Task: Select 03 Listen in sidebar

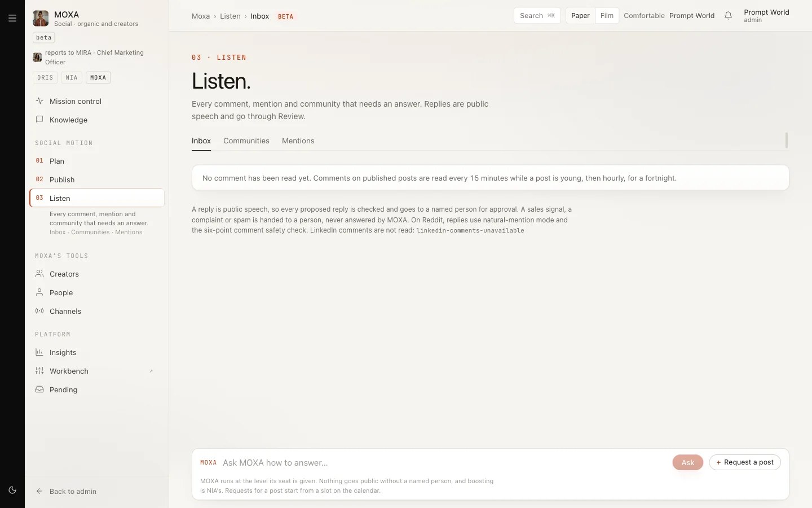Action: 97,198
